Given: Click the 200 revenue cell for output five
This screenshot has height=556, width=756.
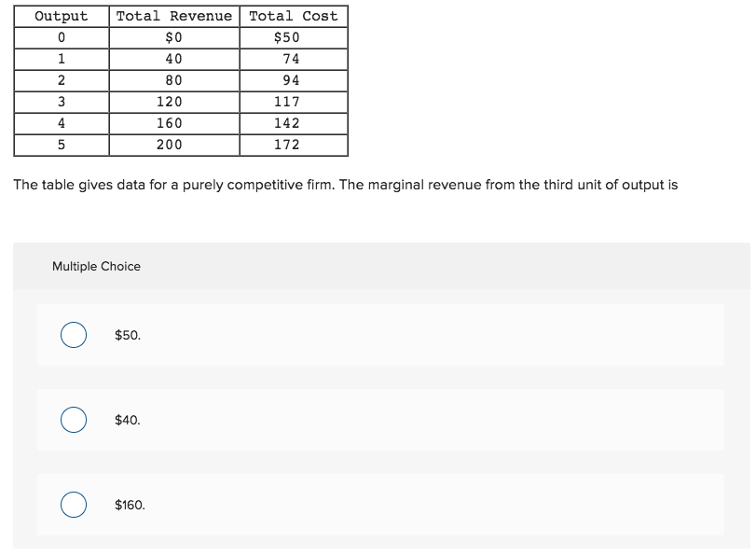Looking at the screenshot, I should tap(172, 145).
